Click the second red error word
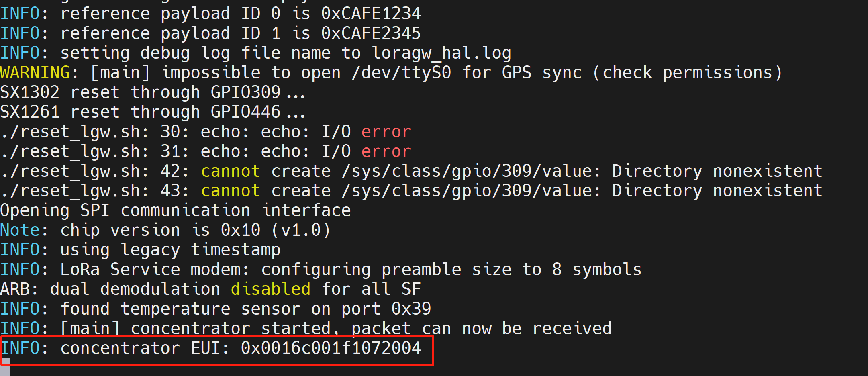 pyautogui.click(x=386, y=151)
